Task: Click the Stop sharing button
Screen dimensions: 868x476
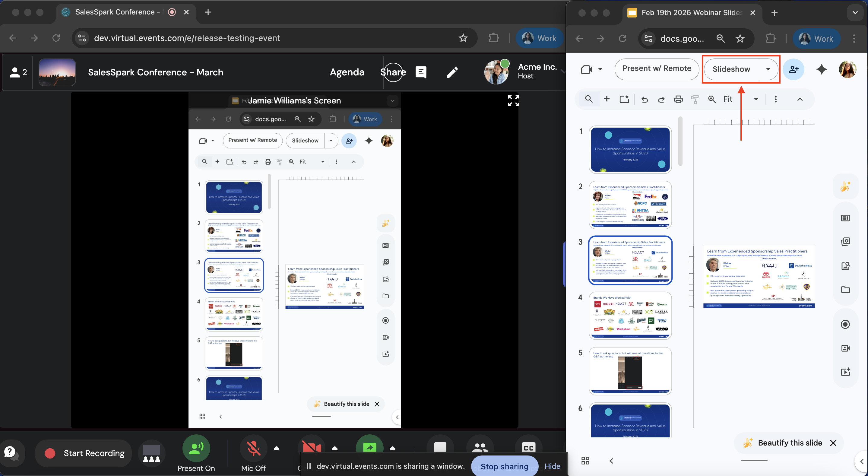Action: (505, 466)
